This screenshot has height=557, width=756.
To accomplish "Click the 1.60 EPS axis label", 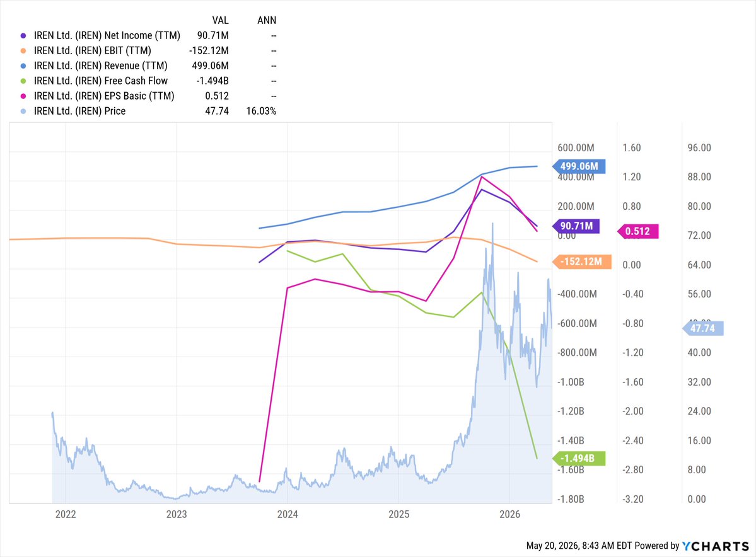I will [x=632, y=148].
